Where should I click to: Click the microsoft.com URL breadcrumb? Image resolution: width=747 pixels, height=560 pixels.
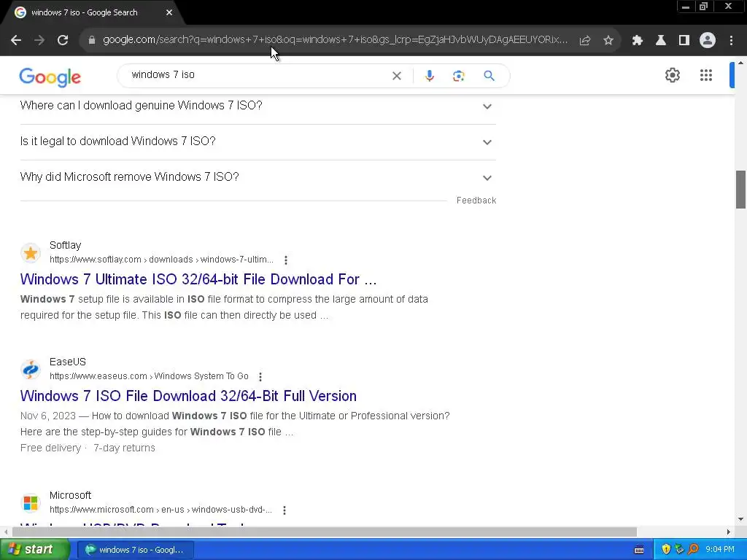tap(160, 510)
